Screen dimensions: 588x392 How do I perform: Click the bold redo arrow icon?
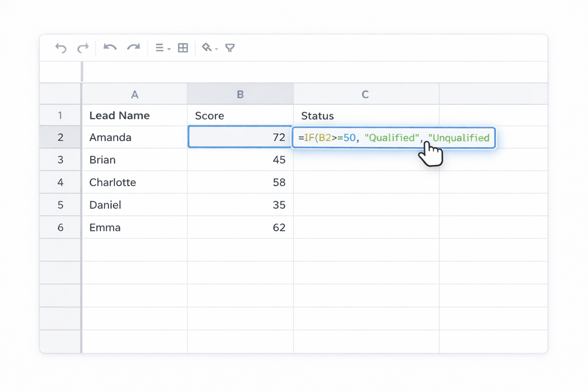(x=134, y=47)
